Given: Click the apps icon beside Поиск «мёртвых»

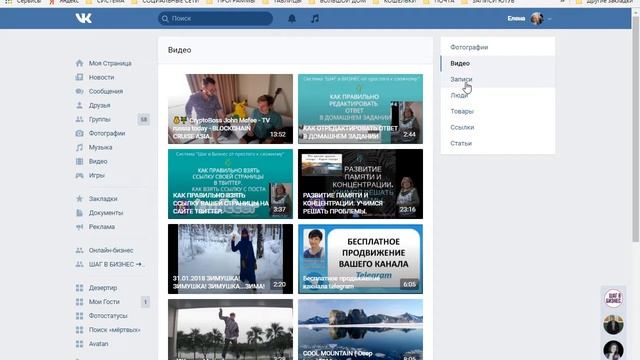Looking at the screenshot, I should pyautogui.click(x=79, y=330).
